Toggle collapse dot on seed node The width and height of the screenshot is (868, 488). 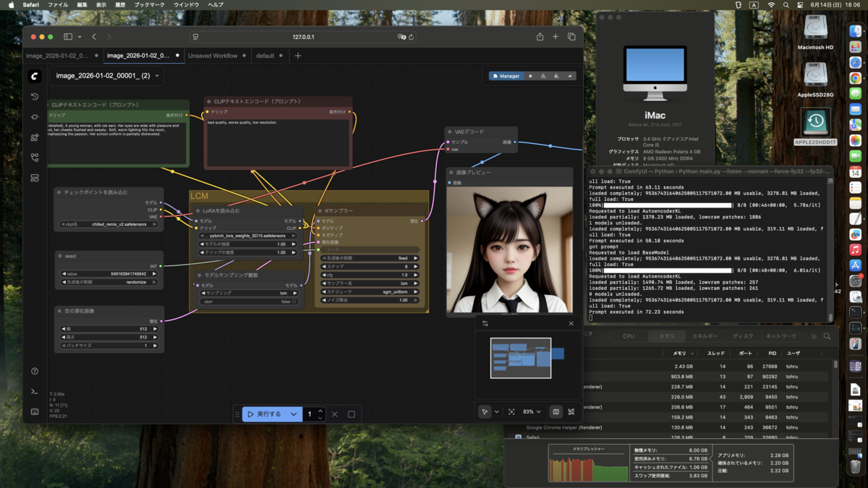[60, 256]
